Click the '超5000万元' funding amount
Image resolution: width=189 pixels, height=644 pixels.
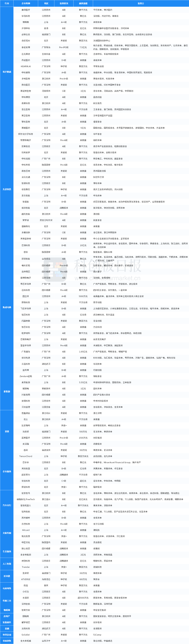click(x=83, y=598)
